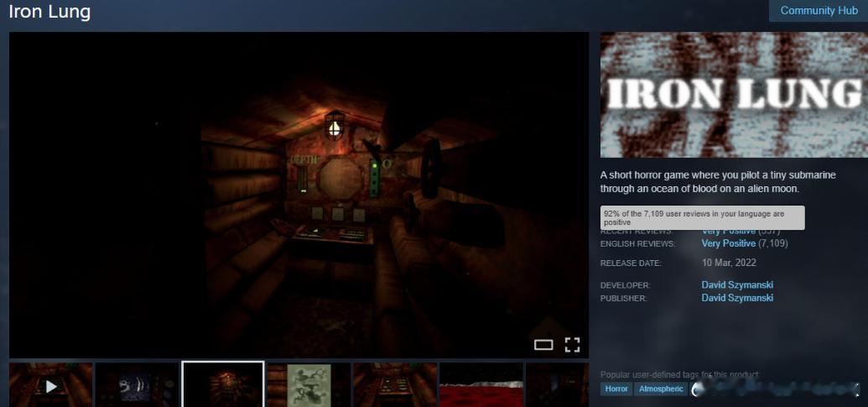
Task: Select the highlighted dark submarine interior thumbnail
Action: click(x=223, y=385)
